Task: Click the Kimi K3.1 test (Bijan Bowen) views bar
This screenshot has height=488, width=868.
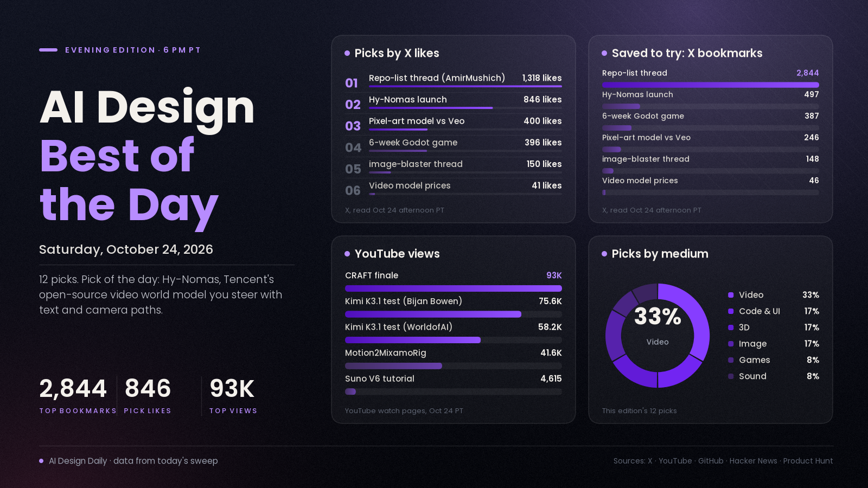Action: pos(433,314)
